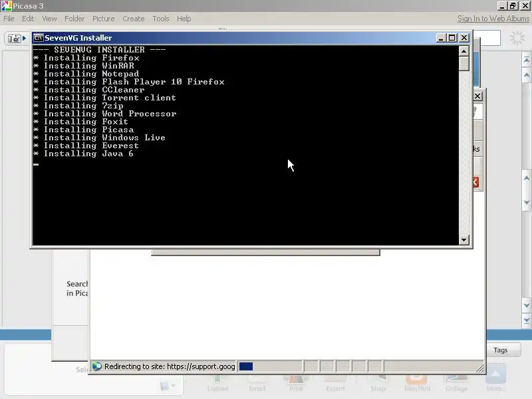Click the globe icon in the status bar
Image resolution: width=532 pixels, height=399 pixels.
coord(97,366)
